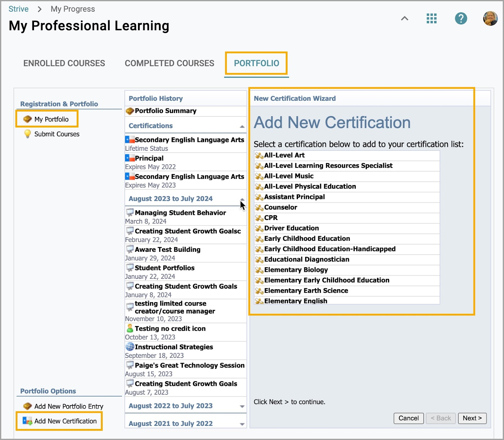Image resolution: width=504 pixels, height=440 pixels.
Task: Collapse the header chevron arrow
Action: pyautogui.click(x=404, y=18)
